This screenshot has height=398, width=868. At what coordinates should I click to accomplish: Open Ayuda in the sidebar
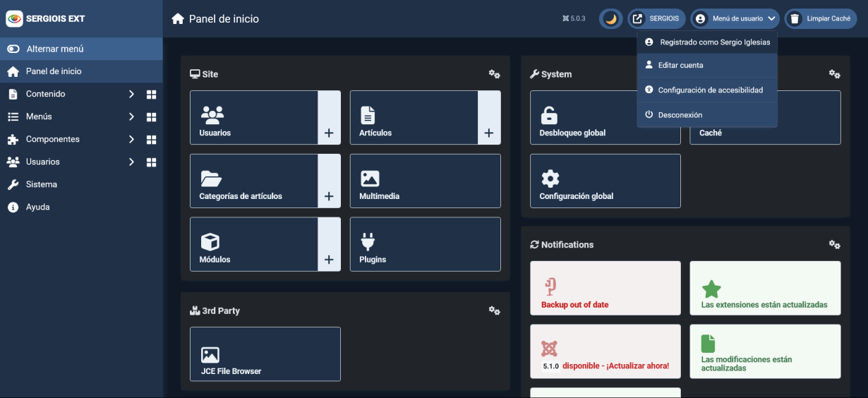81,207
